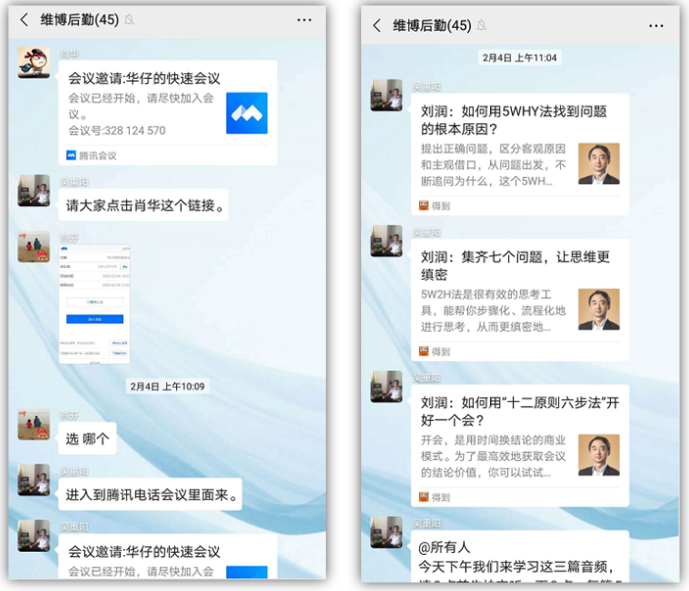Open article 集齐七个问题，让思维更缜密
The width and height of the screenshot is (689, 591).
pos(520,300)
